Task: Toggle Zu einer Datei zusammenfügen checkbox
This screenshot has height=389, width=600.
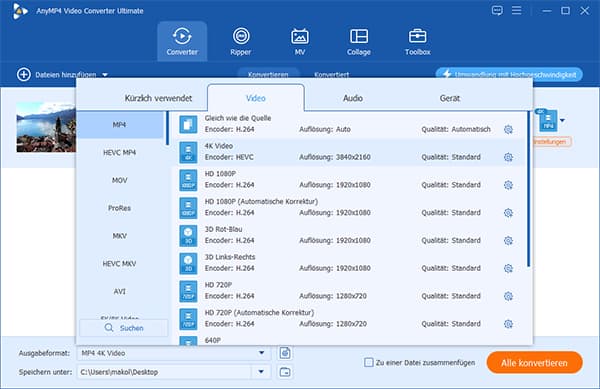Action: pos(368,362)
